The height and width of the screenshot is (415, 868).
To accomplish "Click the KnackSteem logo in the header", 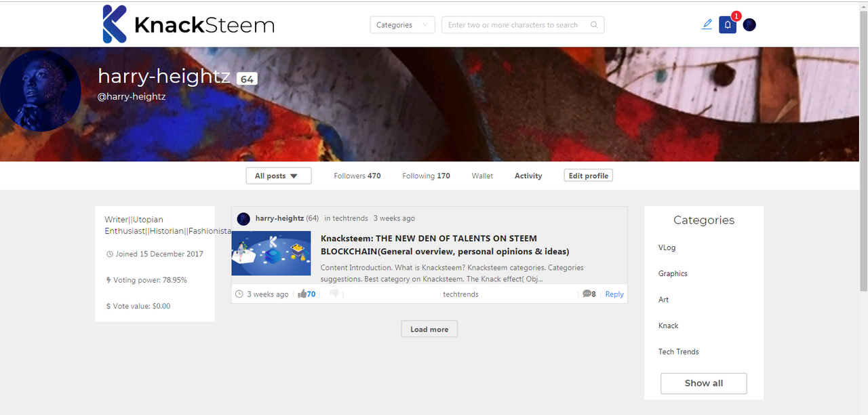I will coord(189,24).
